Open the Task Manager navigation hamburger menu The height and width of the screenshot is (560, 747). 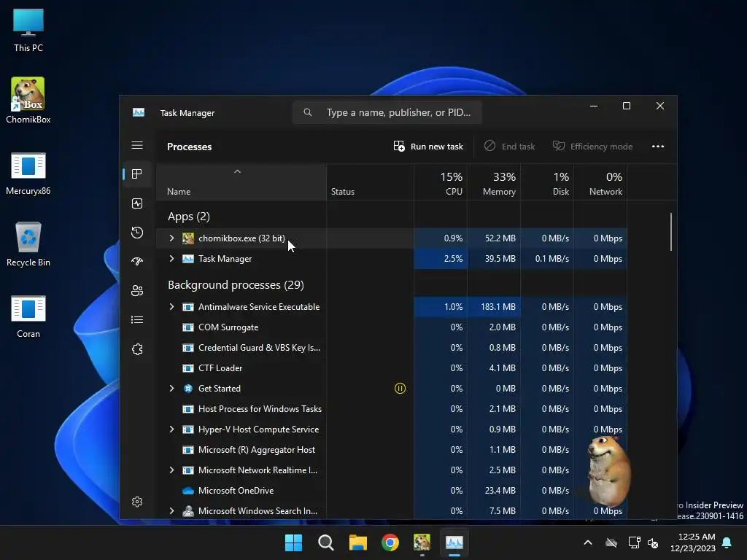click(137, 145)
